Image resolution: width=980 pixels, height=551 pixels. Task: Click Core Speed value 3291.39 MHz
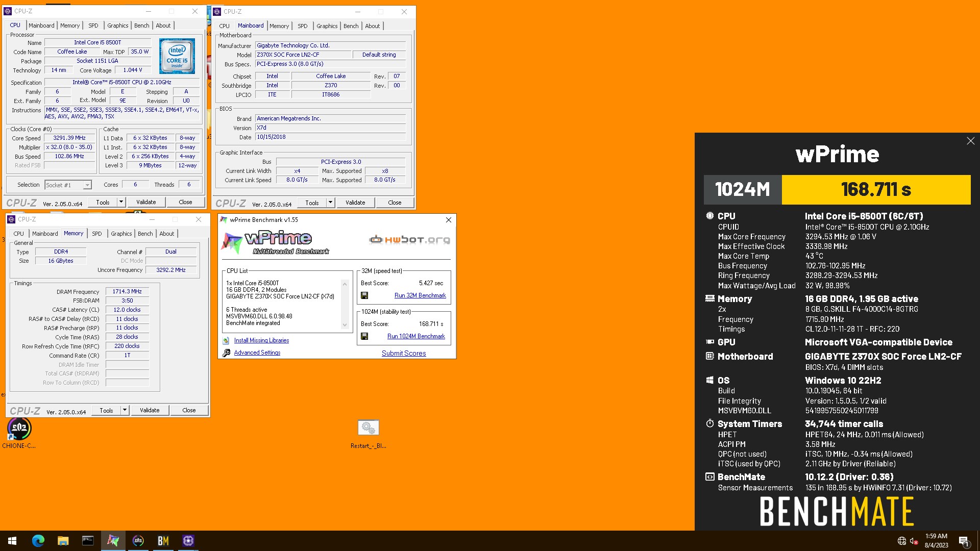point(69,138)
